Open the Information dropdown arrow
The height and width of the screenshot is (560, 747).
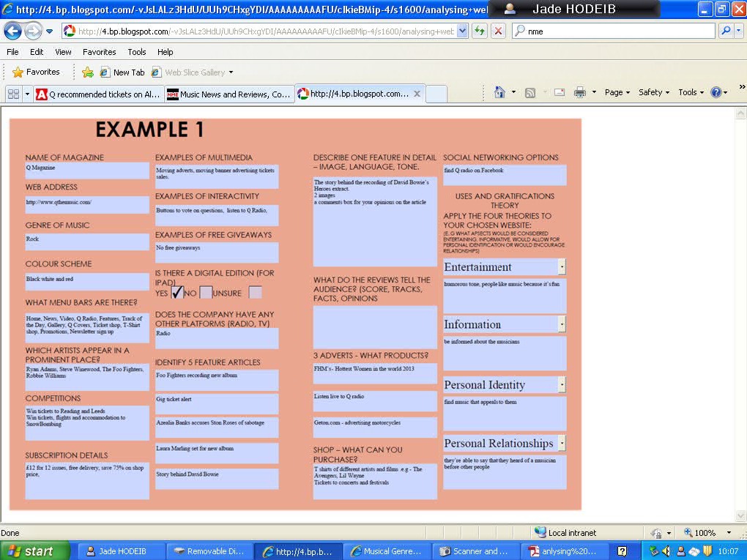point(562,324)
